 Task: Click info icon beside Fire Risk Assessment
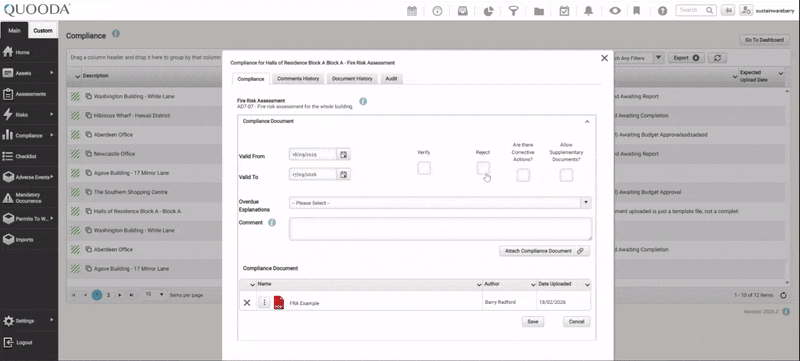363,101
